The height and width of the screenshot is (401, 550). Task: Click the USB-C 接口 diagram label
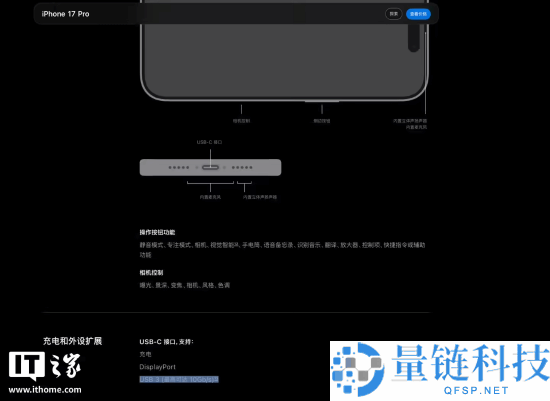pyautogui.click(x=209, y=142)
